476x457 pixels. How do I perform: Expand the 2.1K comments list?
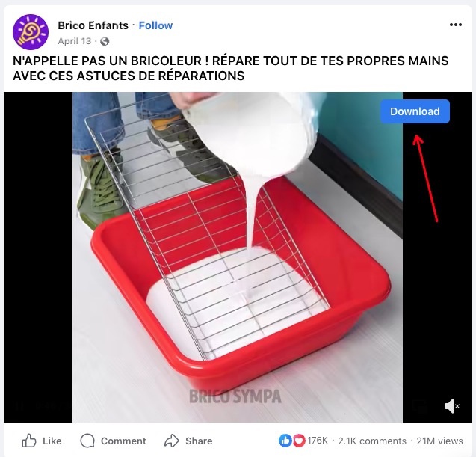372,441
